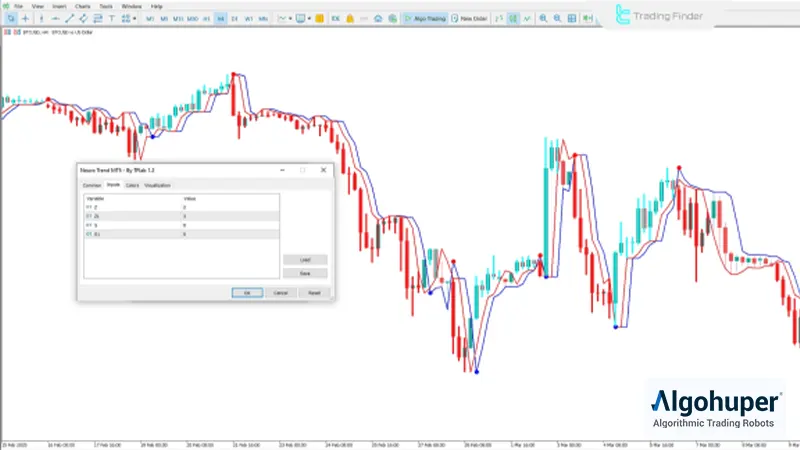Cancel the indicator settings dialog
The height and width of the screenshot is (450, 800).
(281, 293)
